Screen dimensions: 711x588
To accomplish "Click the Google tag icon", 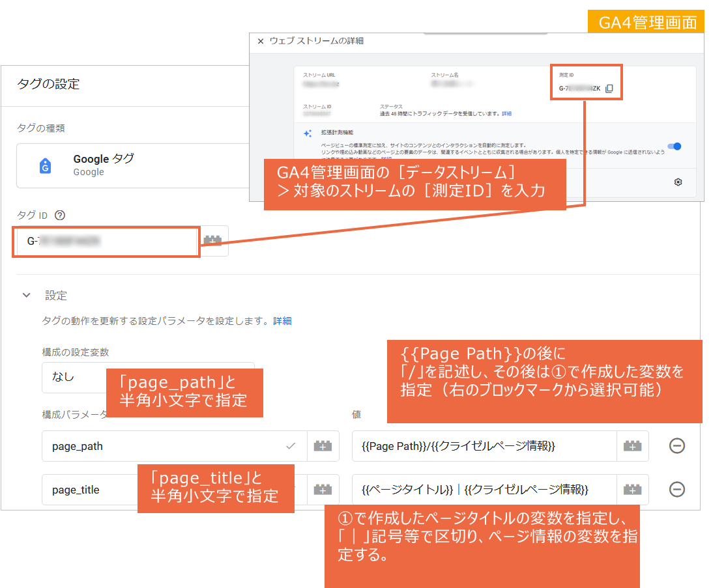I will 46,166.
